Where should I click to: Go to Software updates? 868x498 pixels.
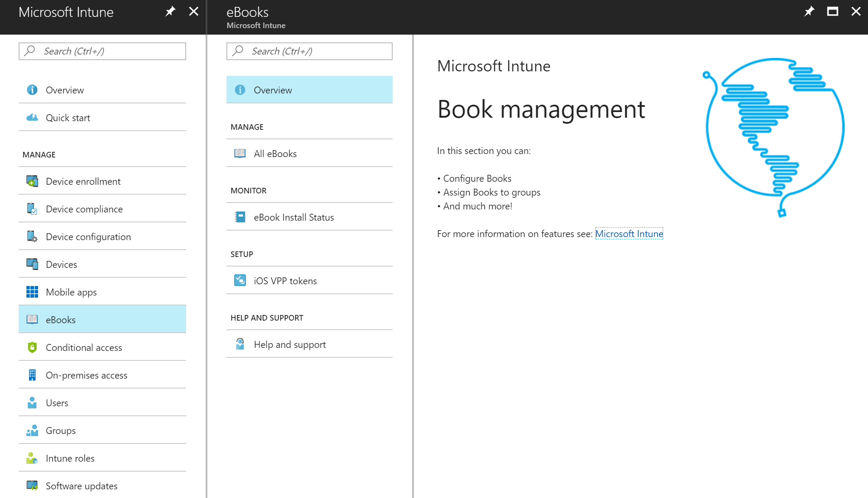click(81, 486)
